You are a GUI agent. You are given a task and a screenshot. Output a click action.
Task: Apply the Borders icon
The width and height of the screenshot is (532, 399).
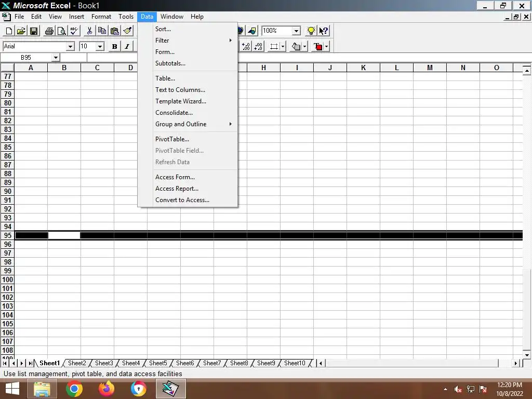coord(274,46)
